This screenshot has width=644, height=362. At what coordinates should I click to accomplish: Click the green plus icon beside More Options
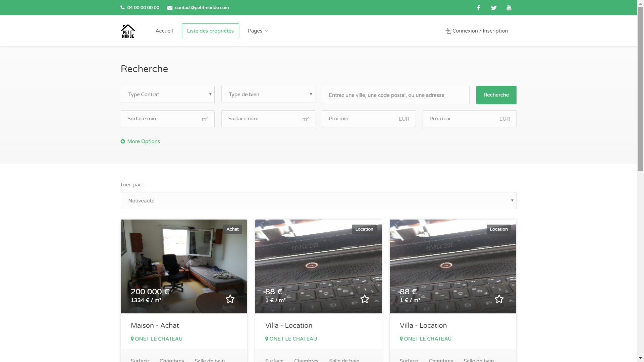(123, 141)
